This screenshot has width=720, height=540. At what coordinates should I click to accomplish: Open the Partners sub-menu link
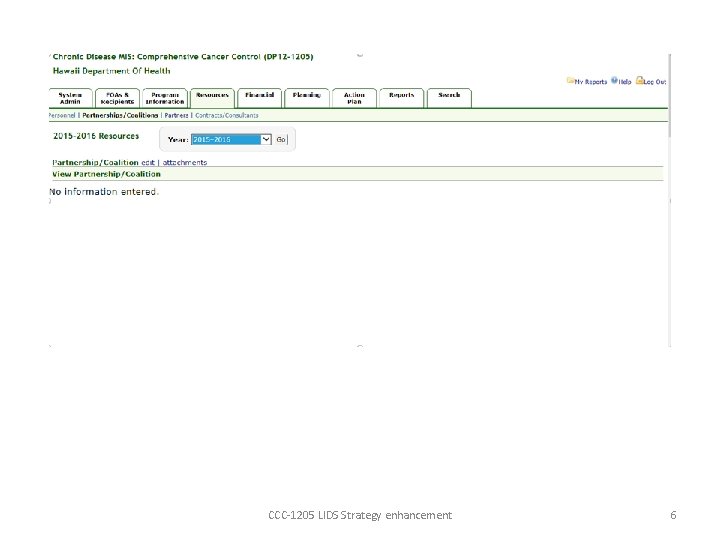click(176, 115)
